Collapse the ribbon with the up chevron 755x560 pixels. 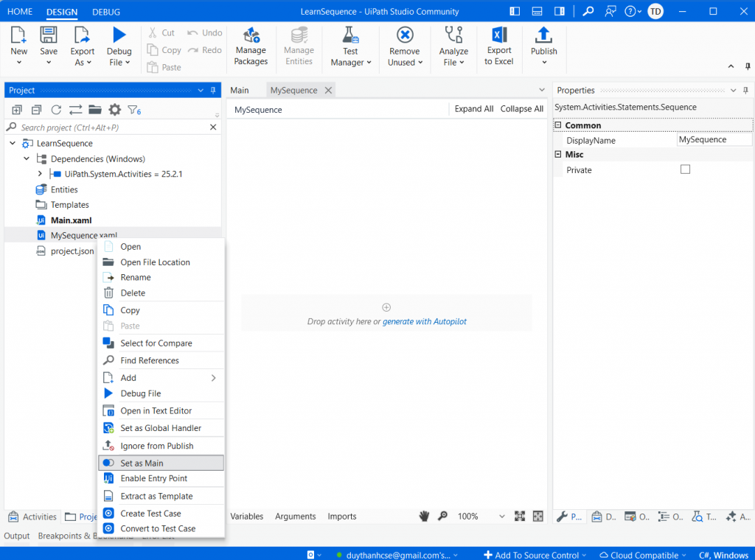pyautogui.click(x=731, y=66)
